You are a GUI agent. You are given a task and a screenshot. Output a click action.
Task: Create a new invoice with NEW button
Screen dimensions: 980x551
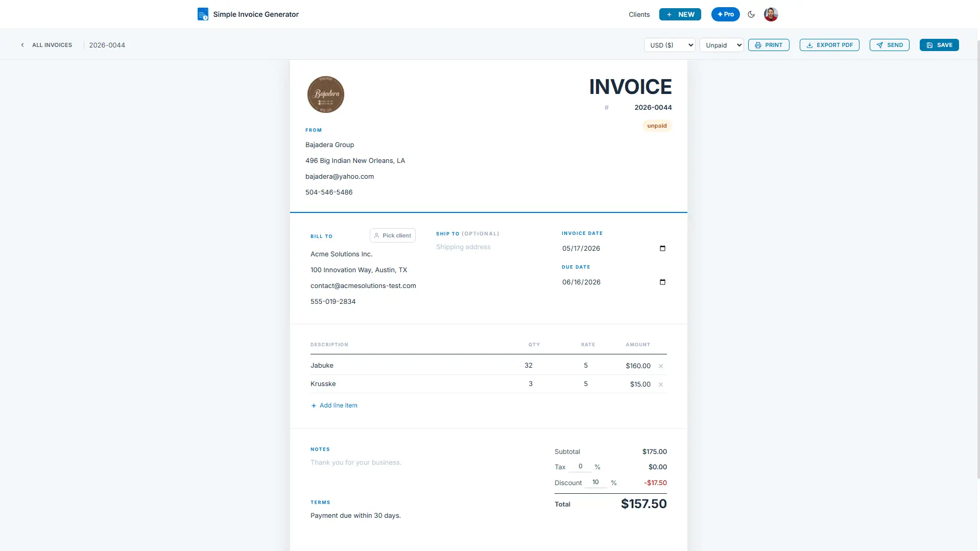(680, 14)
